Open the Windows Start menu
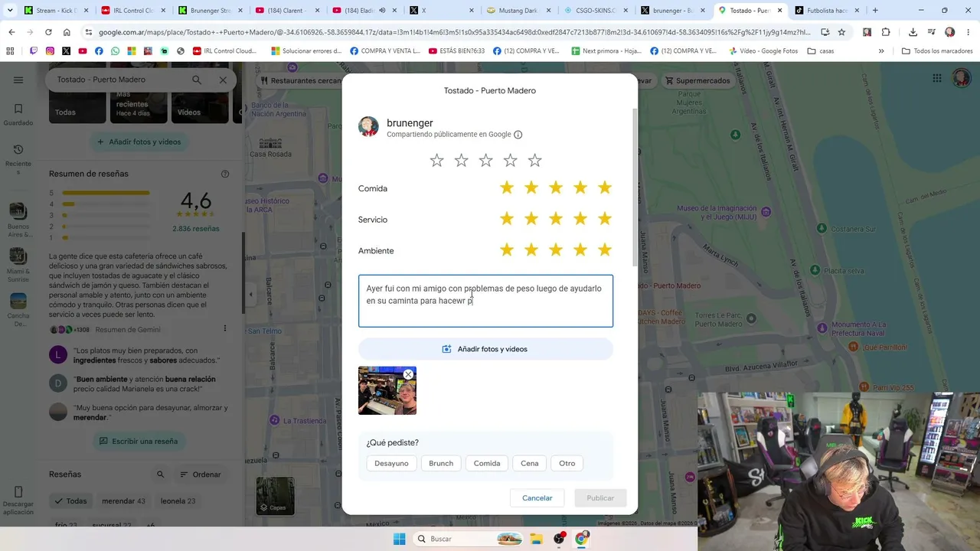Image resolution: width=980 pixels, height=551 pixels. 399,539
